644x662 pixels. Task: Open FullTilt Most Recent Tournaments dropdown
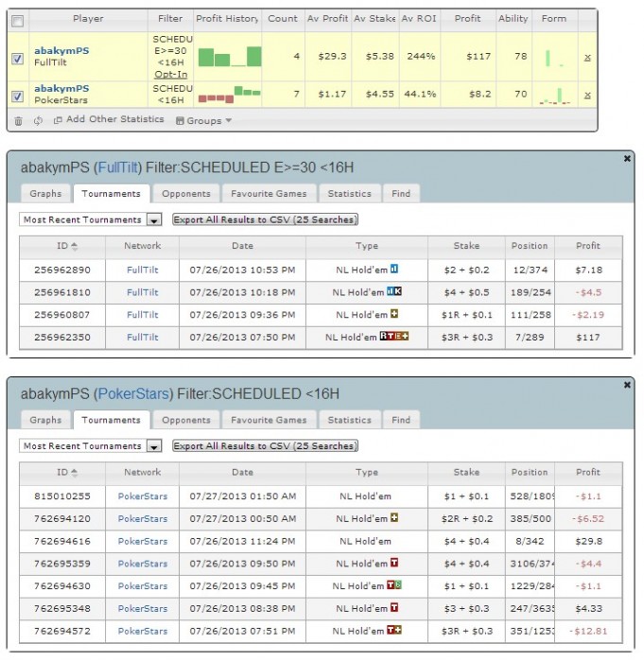pos(91,219)
